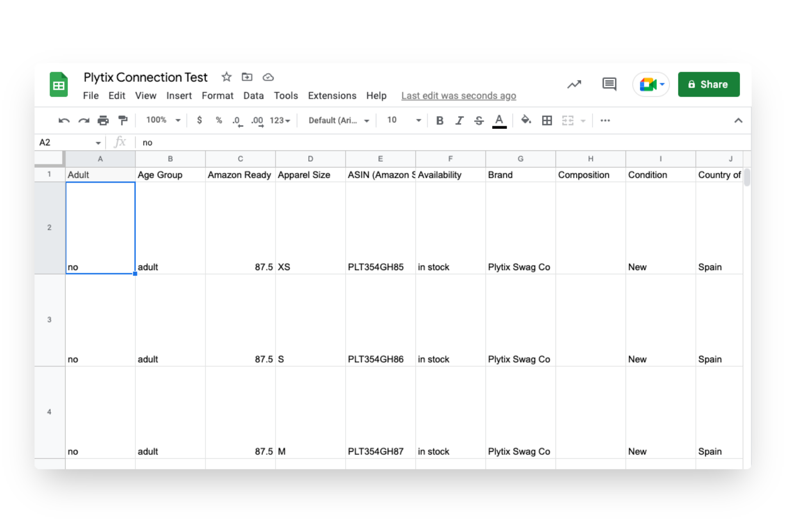Screen dimensions: 786x532
Task: Click the merge cells icon
Action: (568, 120)
